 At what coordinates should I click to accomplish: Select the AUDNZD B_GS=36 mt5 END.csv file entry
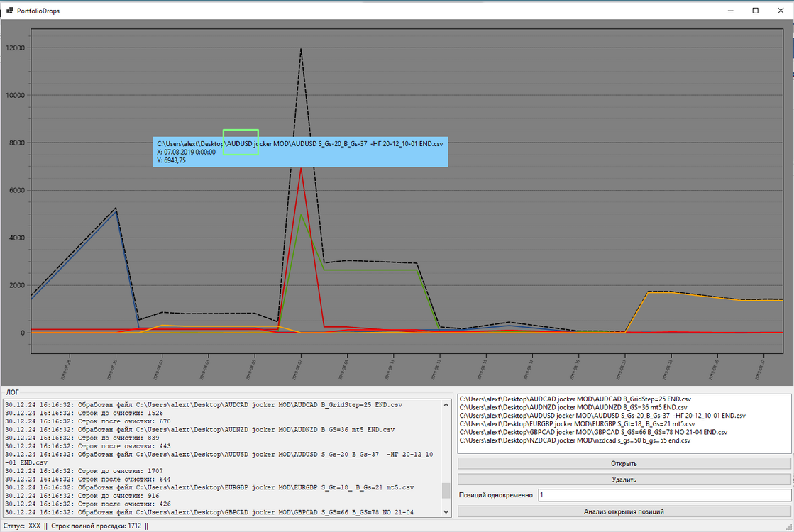[x=573, y=407]
